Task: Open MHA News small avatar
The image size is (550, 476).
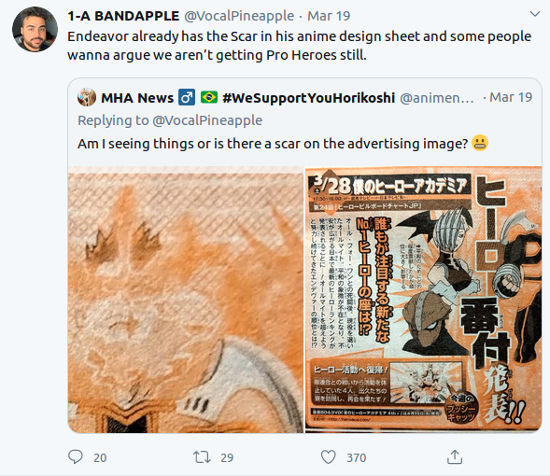Action: [x=87, y=97]
